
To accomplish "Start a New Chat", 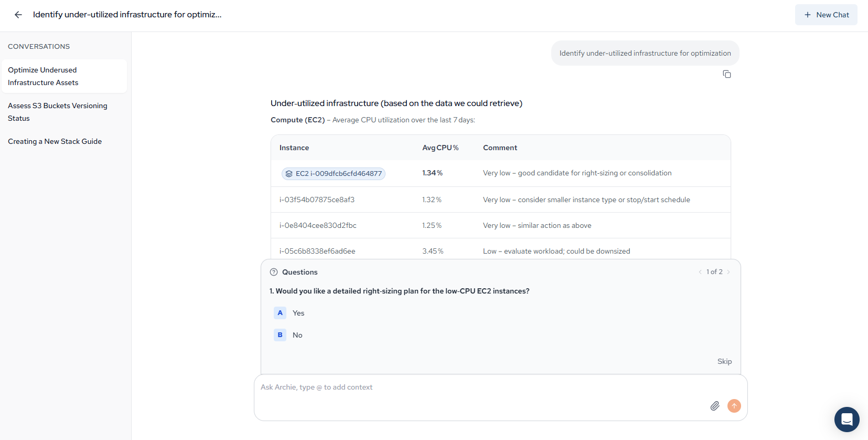I will click(x=826, y=15).
